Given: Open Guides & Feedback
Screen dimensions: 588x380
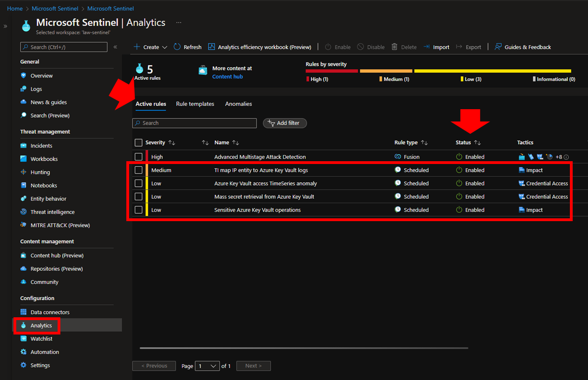Looking at the screenshot, I should (523, 47).
